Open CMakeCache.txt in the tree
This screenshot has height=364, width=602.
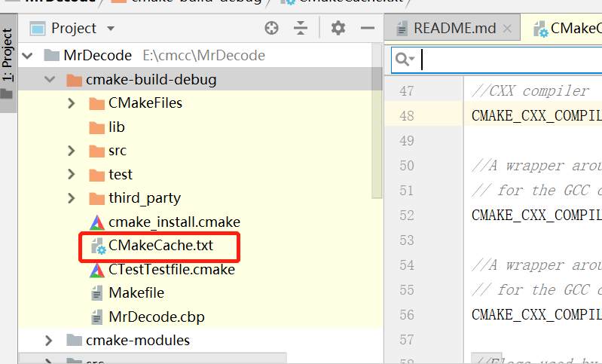(160, 246)
